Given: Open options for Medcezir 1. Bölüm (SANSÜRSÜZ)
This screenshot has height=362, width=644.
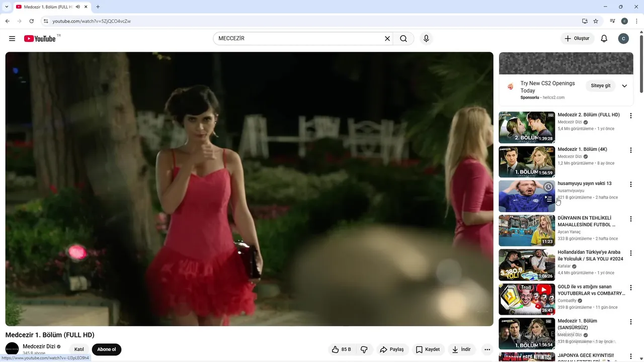Looking at the screenshot, I should click(x=630, y=322).
